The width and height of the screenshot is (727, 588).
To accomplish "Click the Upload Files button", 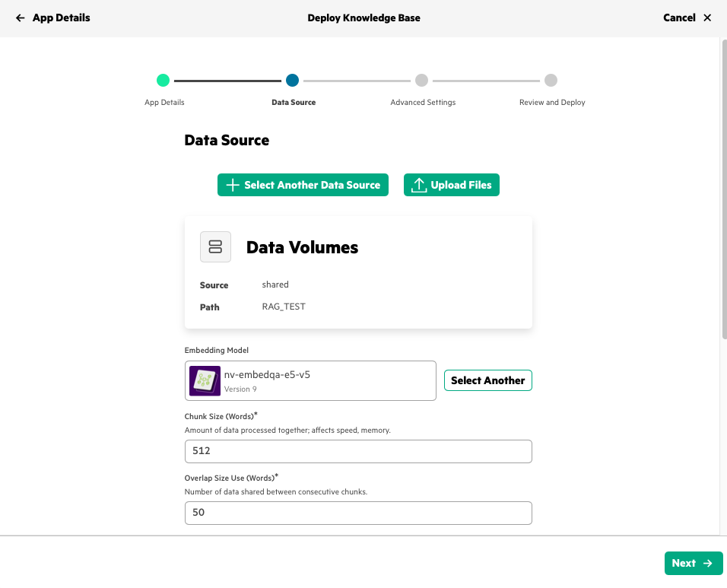I will point(452,185).
